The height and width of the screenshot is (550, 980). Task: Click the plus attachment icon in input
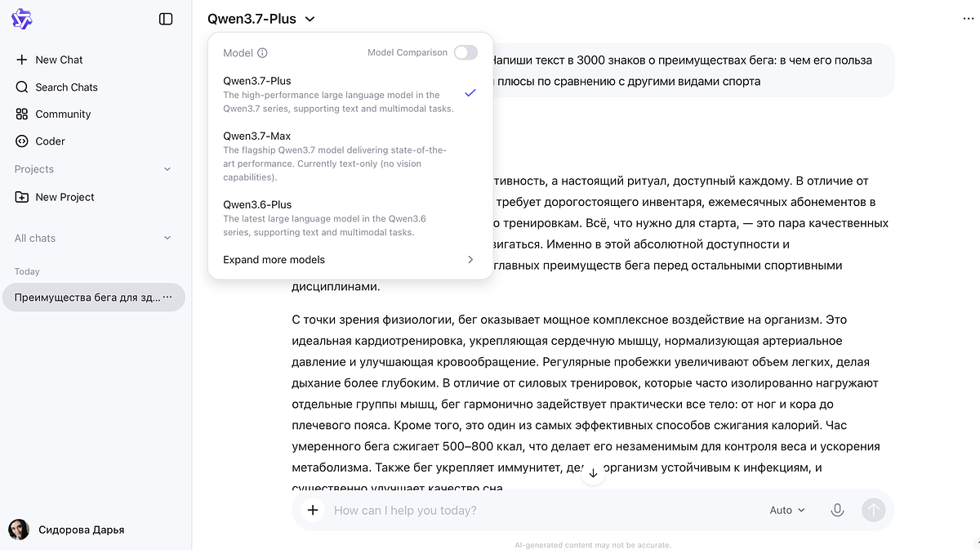pyautogui.click(x=312, y=510)
